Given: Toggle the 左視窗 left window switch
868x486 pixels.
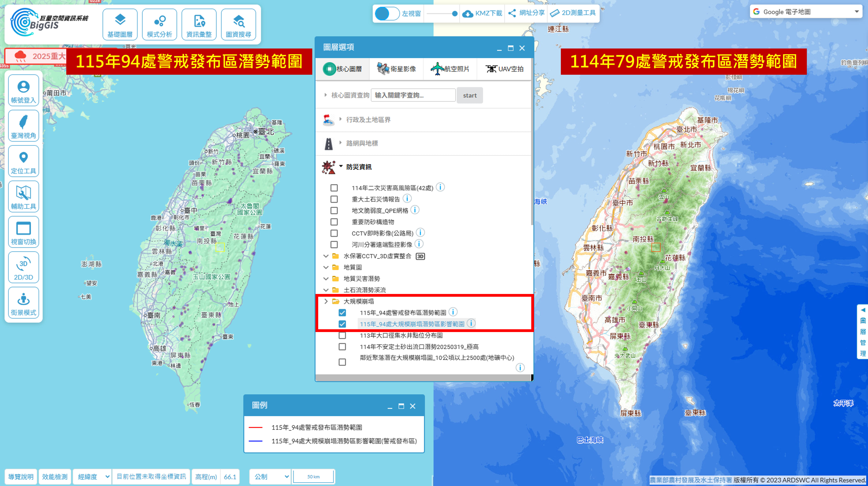Looking at the screenshot, I should point(387,13).
